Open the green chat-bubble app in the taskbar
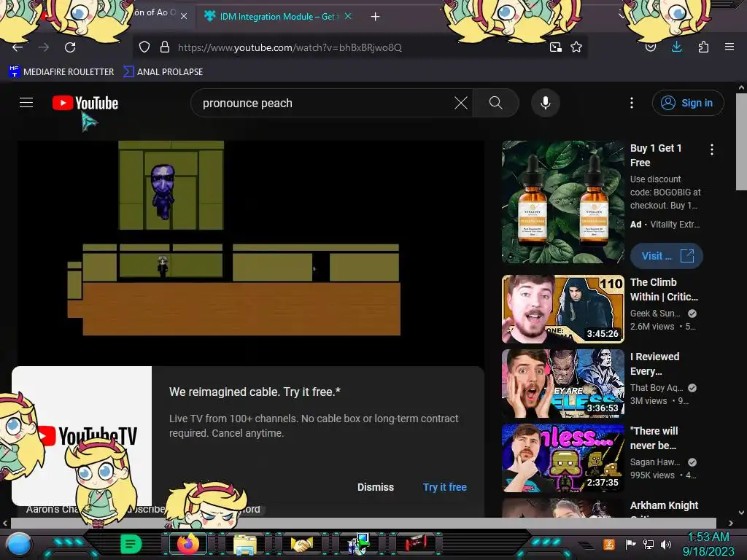The image size is (747, 560). pyautogui.click(x=131, y=544)
